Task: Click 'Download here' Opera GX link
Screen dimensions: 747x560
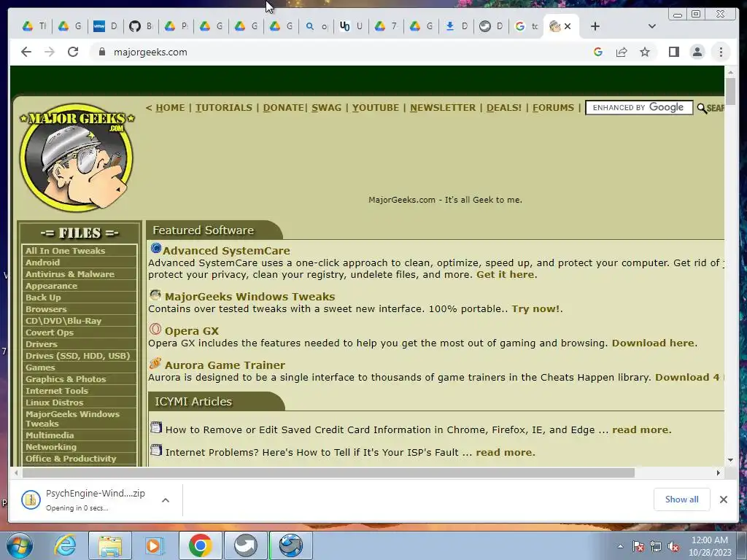Action: pos(653,343)
